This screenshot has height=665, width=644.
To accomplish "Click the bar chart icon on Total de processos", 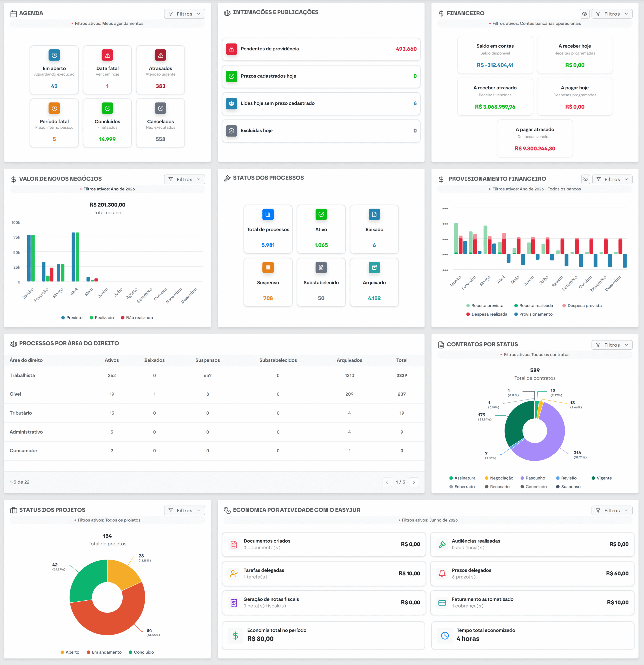I will (x=268, y=214).
